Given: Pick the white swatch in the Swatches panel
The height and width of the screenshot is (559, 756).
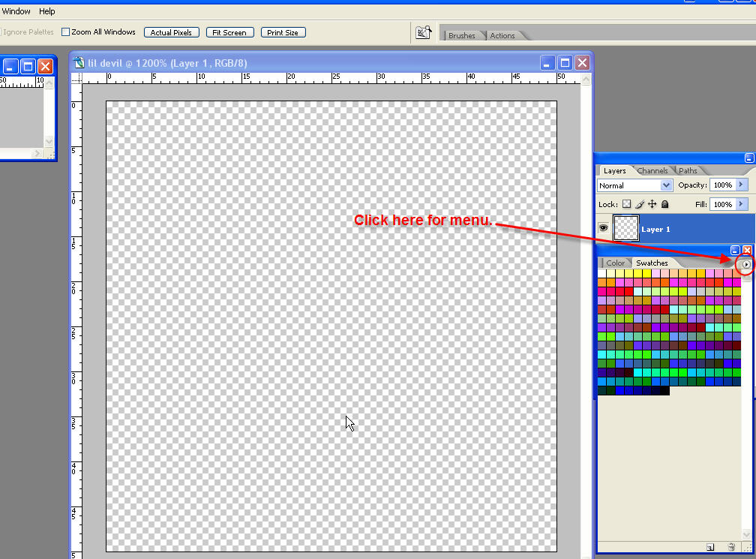Looking at the screenshot, I should pos(601,273).
